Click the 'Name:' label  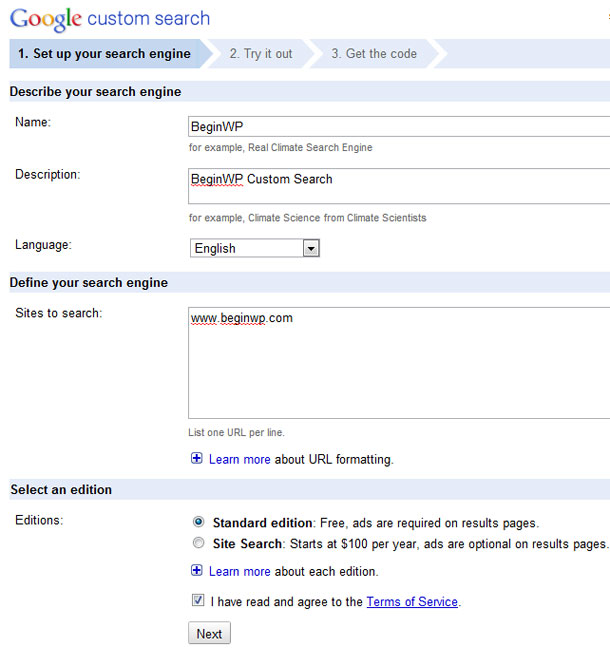[x=33, y=122]
